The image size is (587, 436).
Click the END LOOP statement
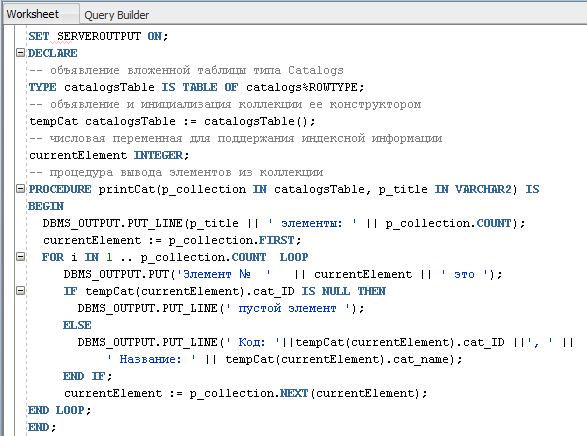pyautogui.click(x=60, y=410)
